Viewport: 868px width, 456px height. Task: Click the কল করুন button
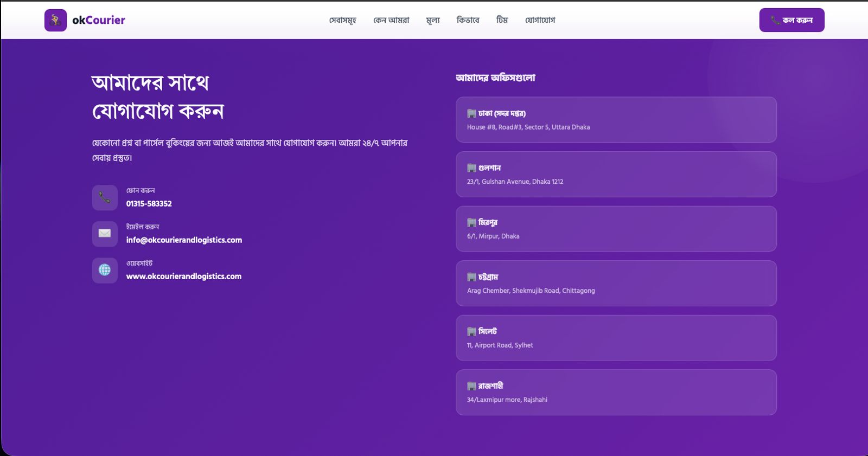[792, 20]
